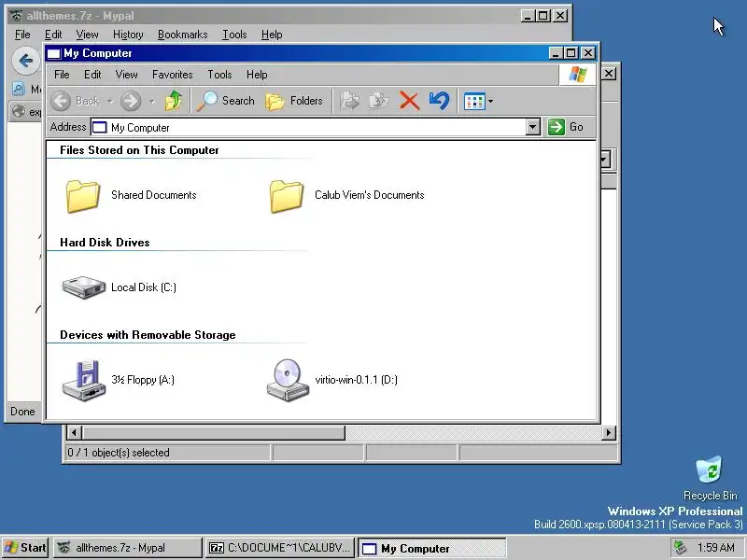Viewport: 747px width, 560px height.
Task: Click the My Computer title bar icon
Action: (54, 53)
